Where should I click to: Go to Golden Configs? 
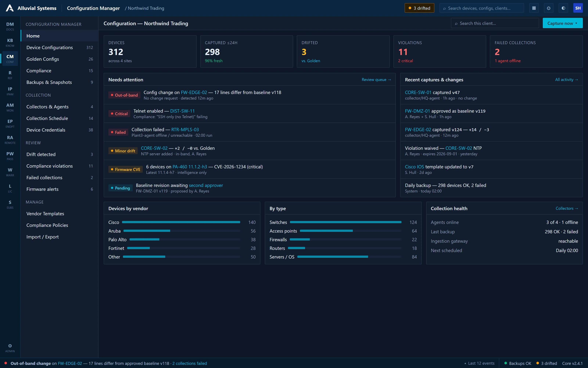click(60, 59)
